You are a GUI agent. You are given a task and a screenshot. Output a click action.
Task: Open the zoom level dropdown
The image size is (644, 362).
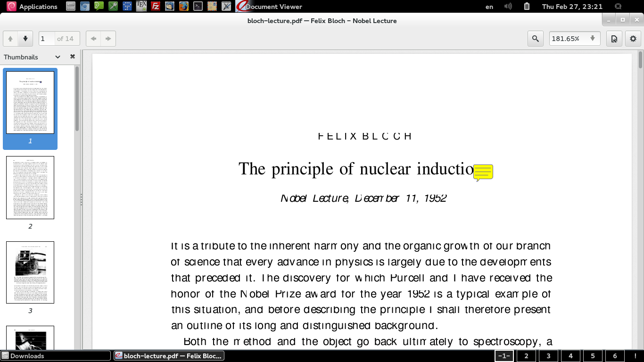[x=592, y=38]
